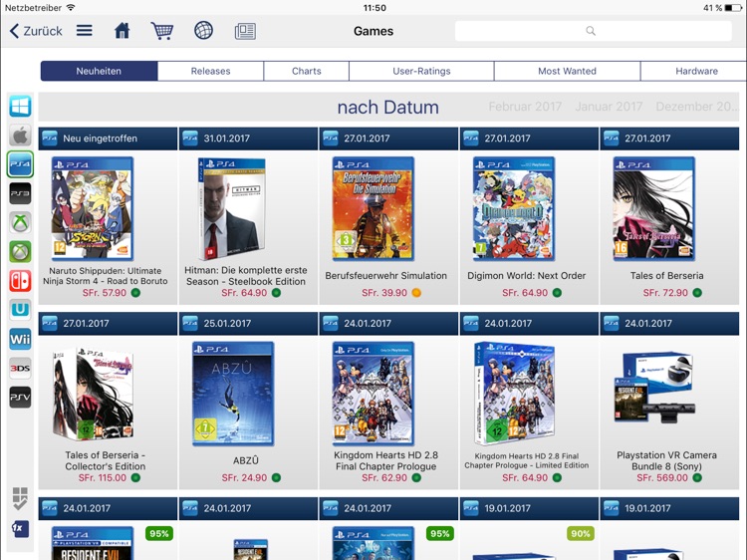Click green availability dot beside SFr. 62.90

pos(416,477)
